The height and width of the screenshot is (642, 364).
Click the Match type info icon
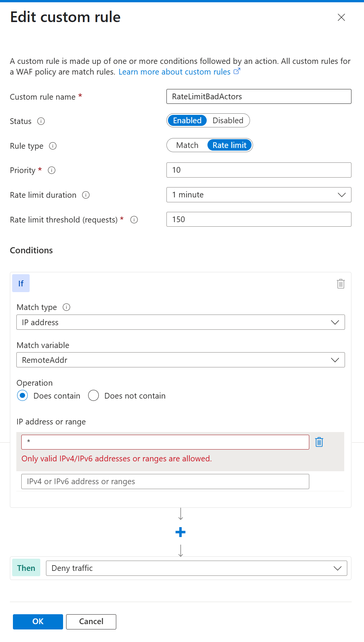tap(66, 307)
